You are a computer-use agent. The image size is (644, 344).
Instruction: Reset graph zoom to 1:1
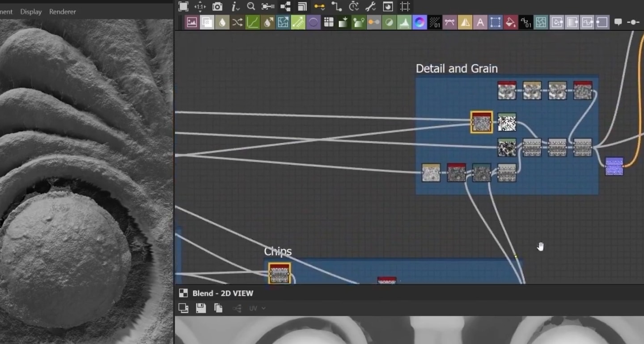click(200, 6)
